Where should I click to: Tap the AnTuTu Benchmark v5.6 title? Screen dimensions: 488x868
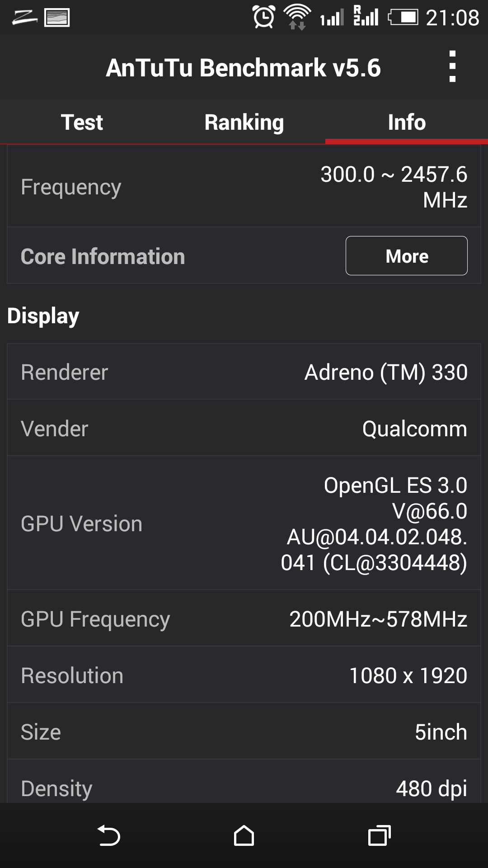coord(244,68)
